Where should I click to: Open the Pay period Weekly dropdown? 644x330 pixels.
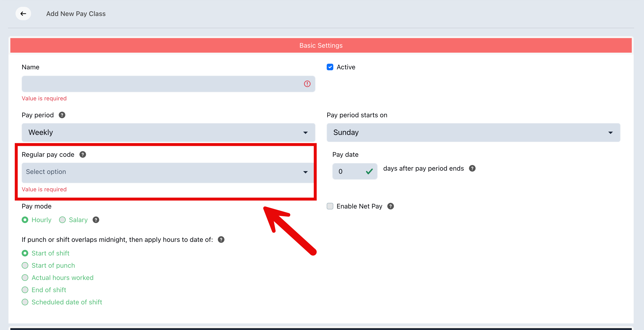(x=168, y=133)
